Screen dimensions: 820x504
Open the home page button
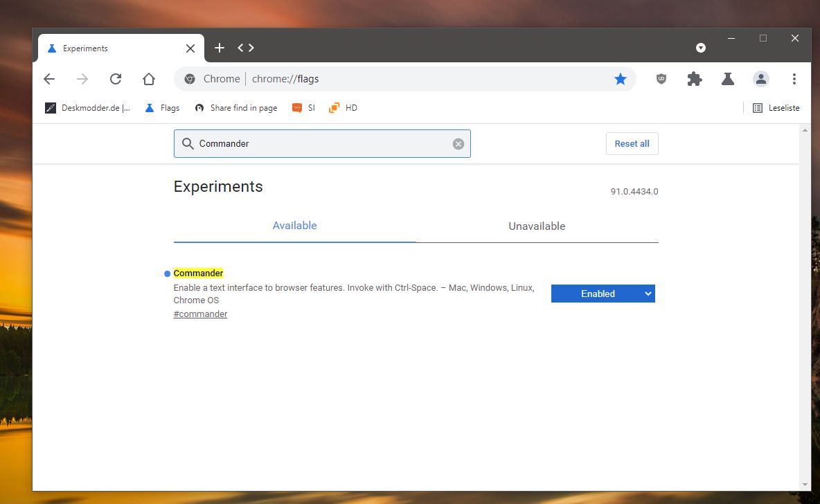(149, 79)
